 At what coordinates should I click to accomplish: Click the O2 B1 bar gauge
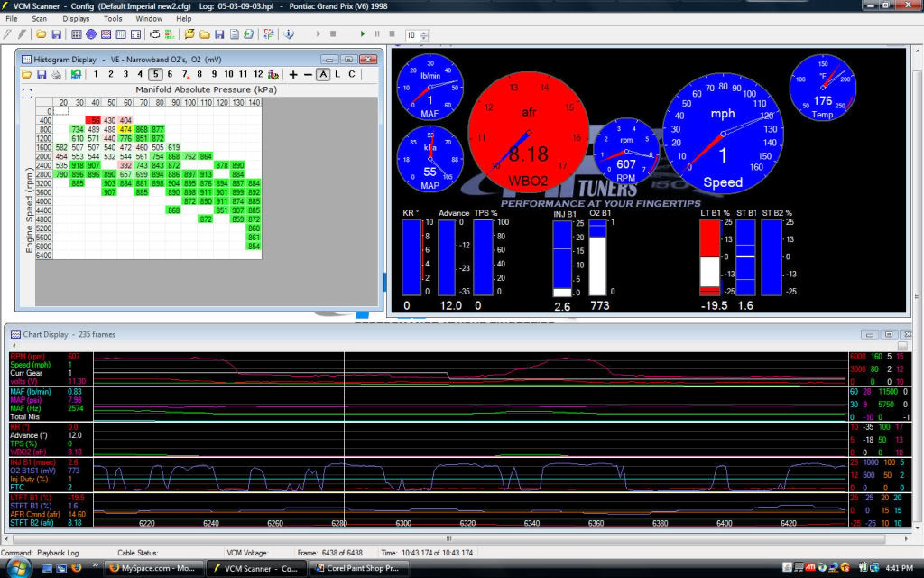pos(597,257)
